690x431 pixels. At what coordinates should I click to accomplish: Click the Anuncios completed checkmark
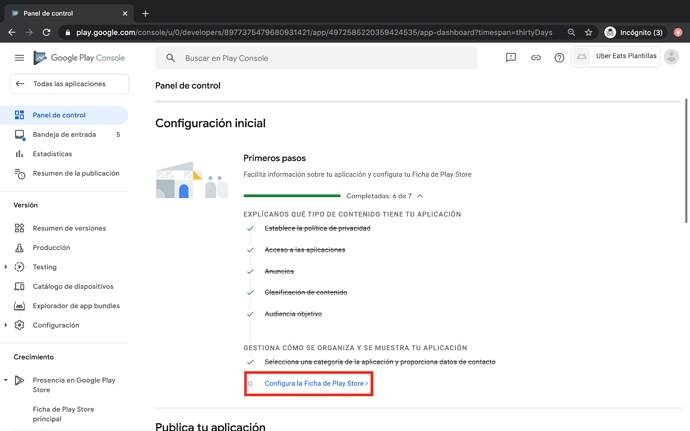click(250, 272)
